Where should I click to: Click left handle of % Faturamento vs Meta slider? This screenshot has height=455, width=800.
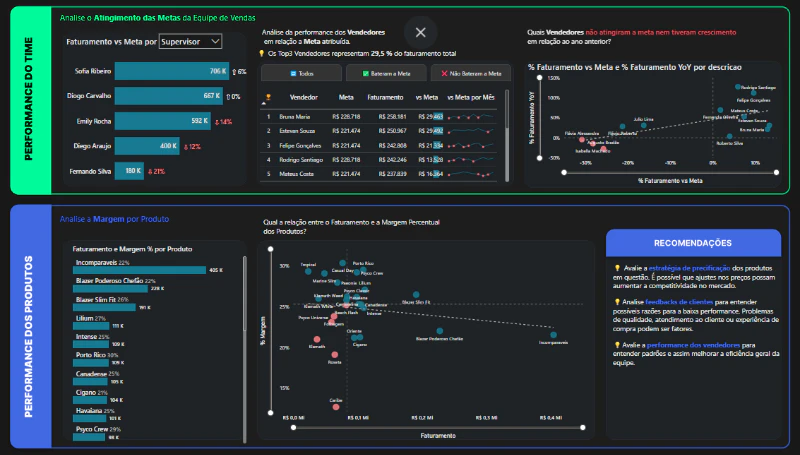(x=564, y=172)
